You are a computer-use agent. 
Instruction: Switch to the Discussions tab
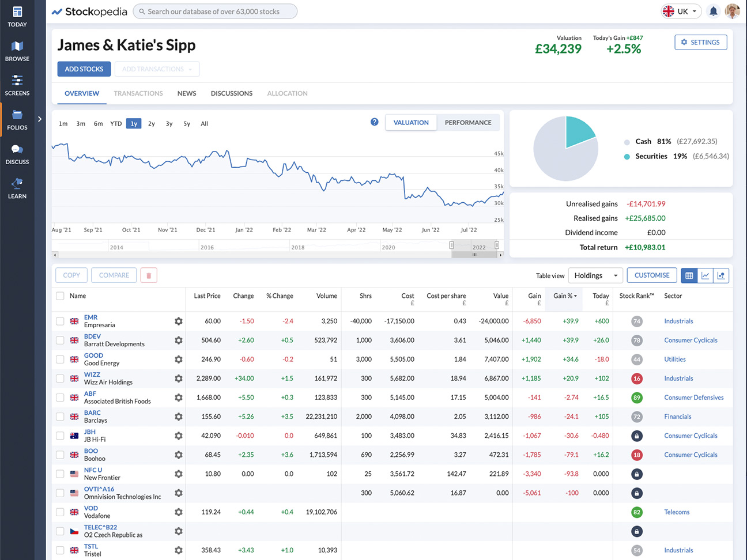pyautogui.click(x=232, y=93)
